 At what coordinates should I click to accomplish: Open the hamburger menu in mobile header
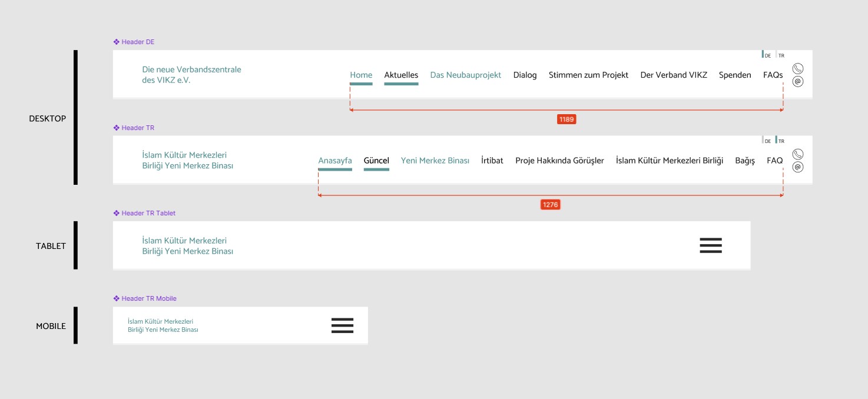(x=342, y=325)
